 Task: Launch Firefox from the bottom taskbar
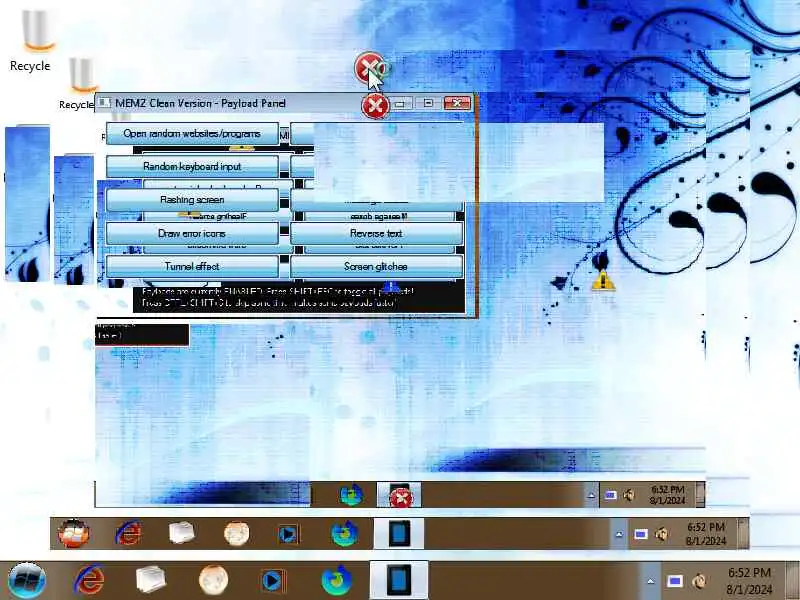[x=336, y=581]
